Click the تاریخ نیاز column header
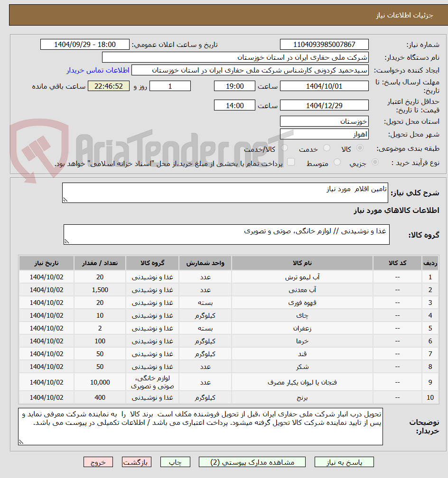 pos(47,263)
